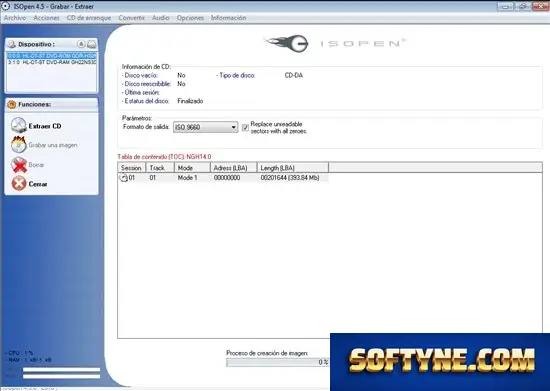Click the drive icon at right of Dispositivo header
This screenshot has height=391, width=550.
point(92,44)
